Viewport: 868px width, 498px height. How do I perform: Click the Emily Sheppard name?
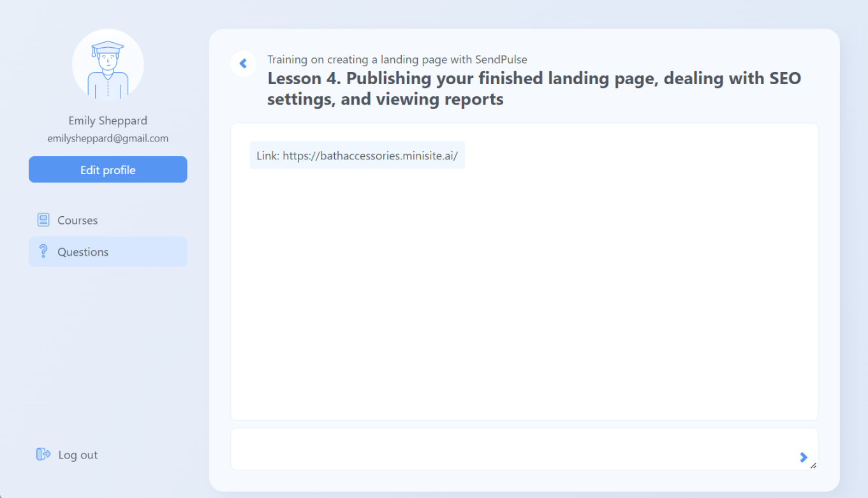coord(108,121)
